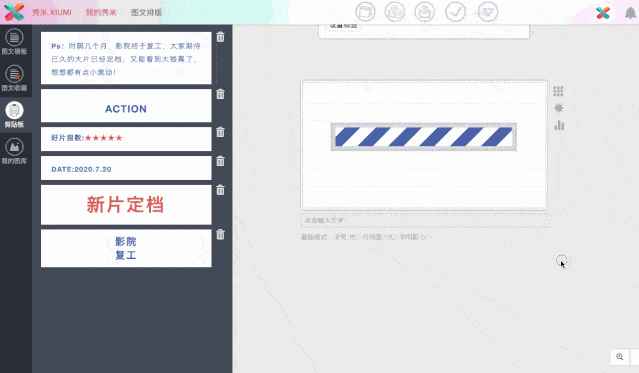Click the open folder toolbar icon
639x373 pixels.
coord(365,12)
